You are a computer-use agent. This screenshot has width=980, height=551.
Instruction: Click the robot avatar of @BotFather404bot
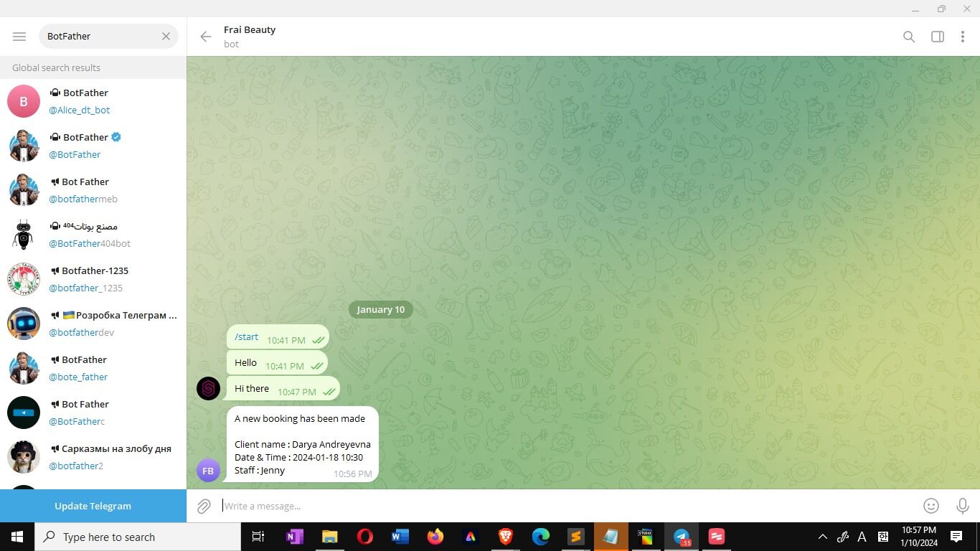pos(24,235)
